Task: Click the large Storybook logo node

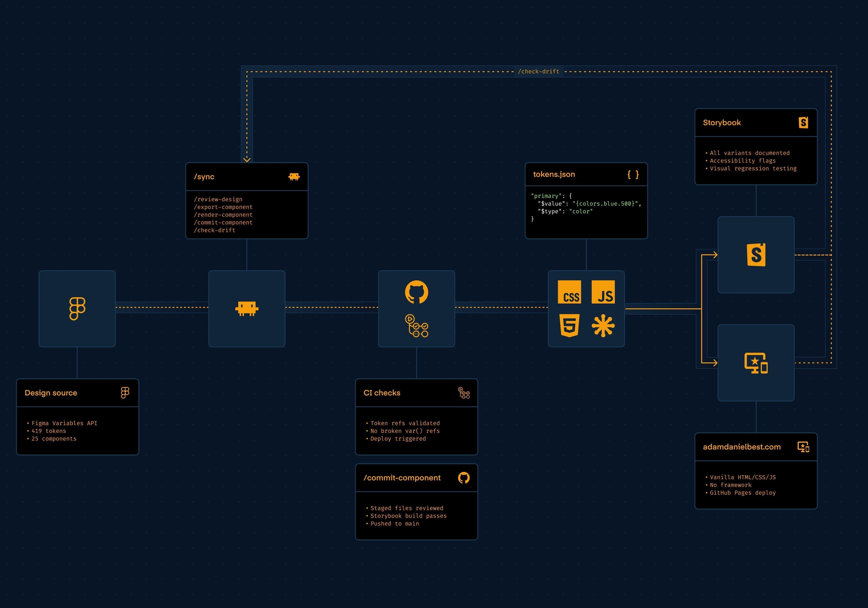Action: pyautogui.click(x=756, y=255)
